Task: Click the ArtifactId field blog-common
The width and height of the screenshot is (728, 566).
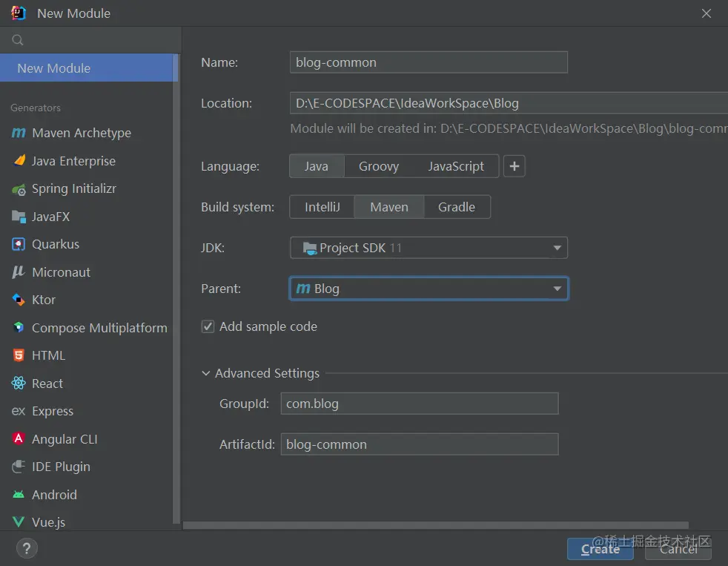Action: click(420, 445)
